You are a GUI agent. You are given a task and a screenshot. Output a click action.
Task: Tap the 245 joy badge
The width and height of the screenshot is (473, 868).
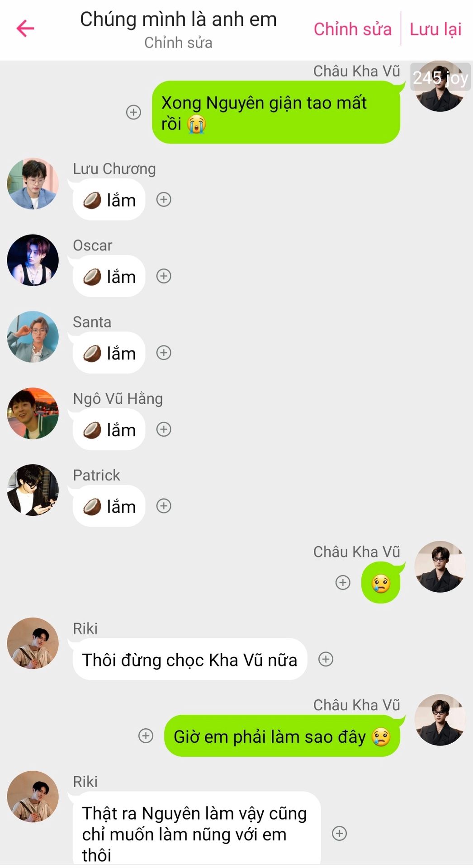click(440, 78)
